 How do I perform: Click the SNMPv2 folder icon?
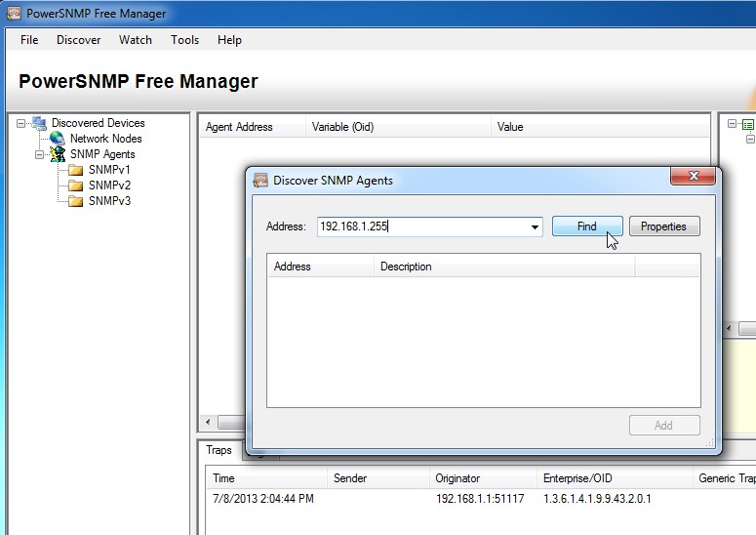(x=76, y=185)
